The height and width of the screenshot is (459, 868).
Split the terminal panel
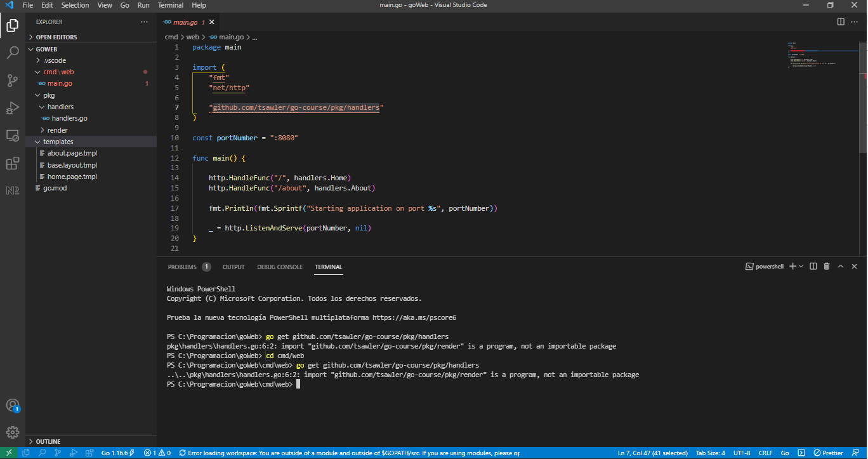click(x=813, y=267)
